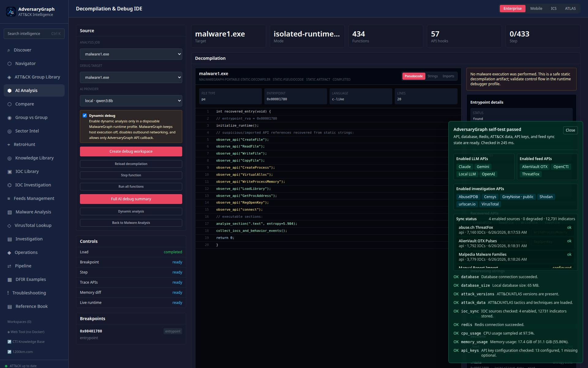Switch to the ATLAS domain tab
This screenshot has width=588, height=368.
570,9
